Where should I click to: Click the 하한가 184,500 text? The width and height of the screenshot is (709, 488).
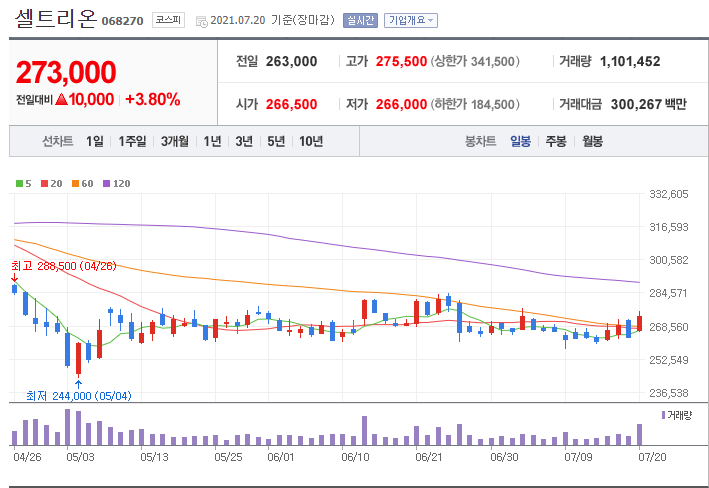[x=475, y=104]
